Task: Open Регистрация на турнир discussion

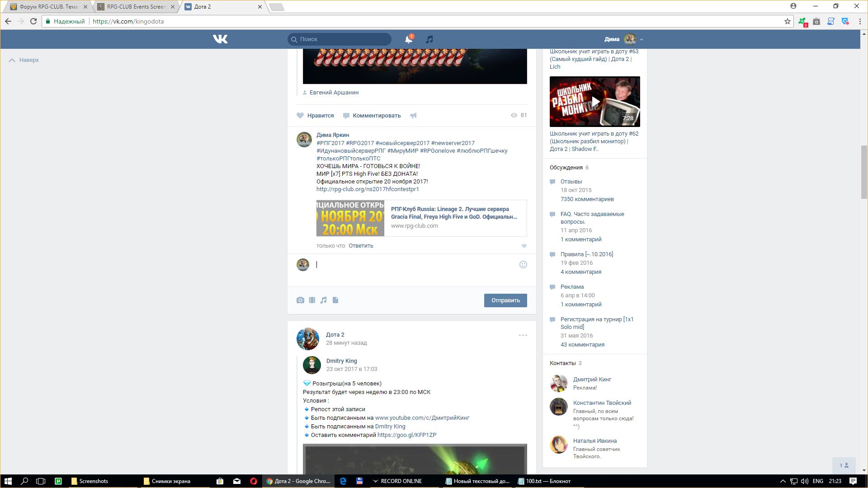Action: coord(597,323)
